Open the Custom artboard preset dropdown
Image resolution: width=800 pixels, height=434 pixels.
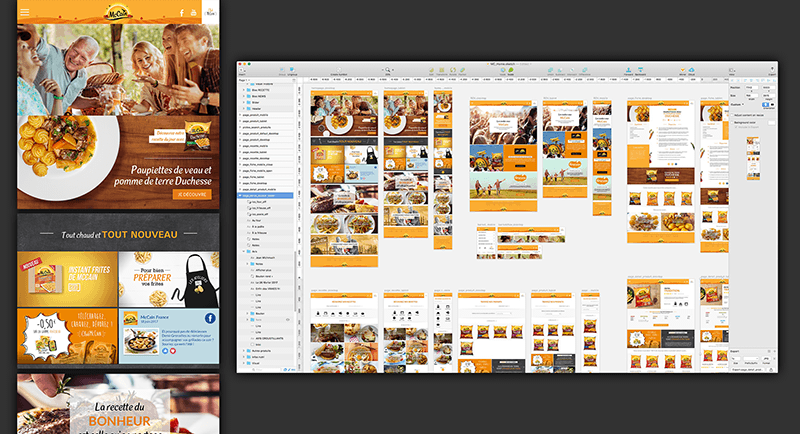tap(737, 105)
